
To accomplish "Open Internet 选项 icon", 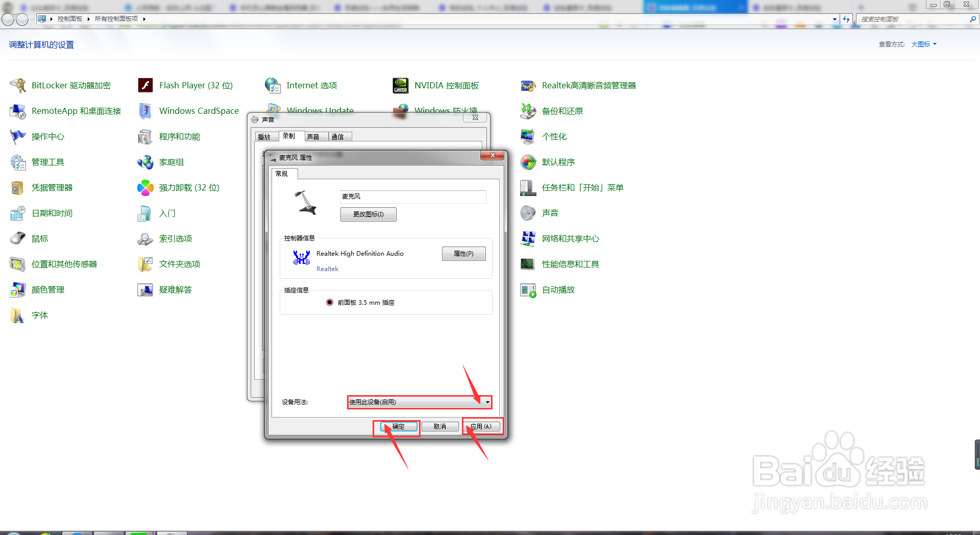I will tap(273, 85).
